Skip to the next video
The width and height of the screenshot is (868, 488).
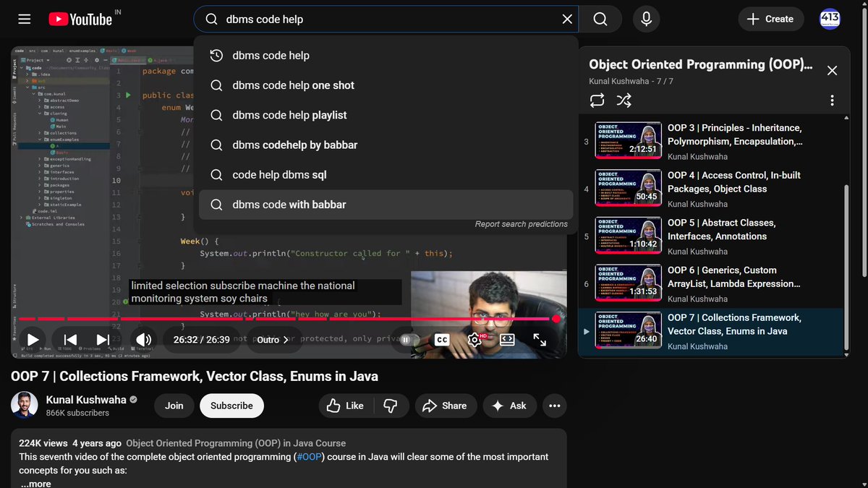pos(103,340)
